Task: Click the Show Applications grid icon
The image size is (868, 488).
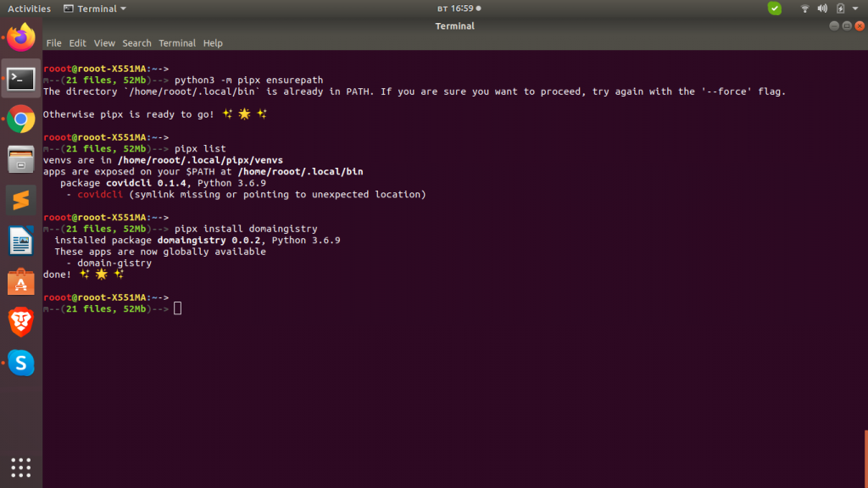Action: pyautogui.click(x=19, y=467)
